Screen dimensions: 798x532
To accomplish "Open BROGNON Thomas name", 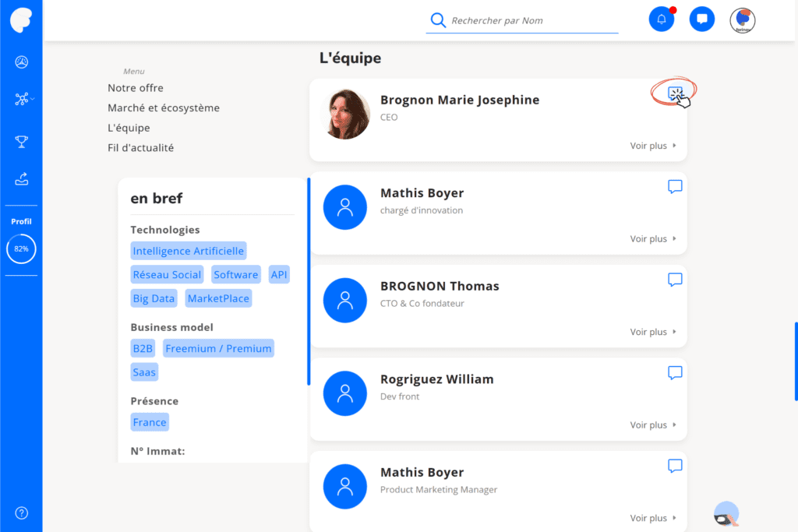I will coord(440,286).
